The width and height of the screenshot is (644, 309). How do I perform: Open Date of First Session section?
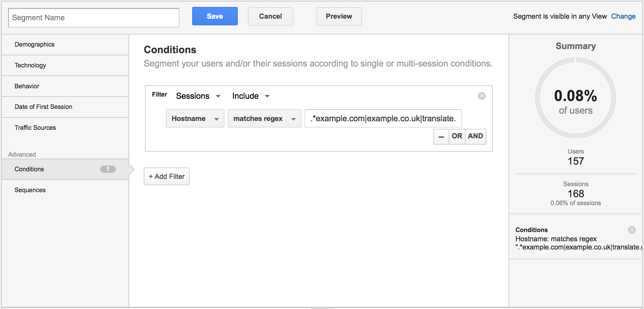click(65, 107)
